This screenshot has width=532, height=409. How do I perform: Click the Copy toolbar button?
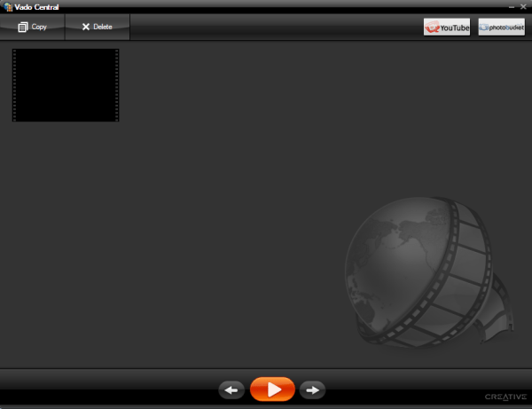tap(32, 27)
